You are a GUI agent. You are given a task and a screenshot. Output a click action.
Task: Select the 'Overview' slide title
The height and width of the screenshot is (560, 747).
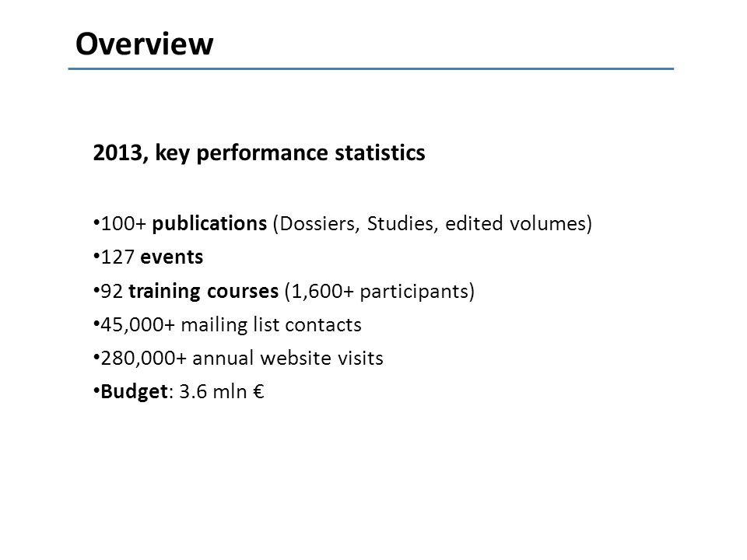145,44
